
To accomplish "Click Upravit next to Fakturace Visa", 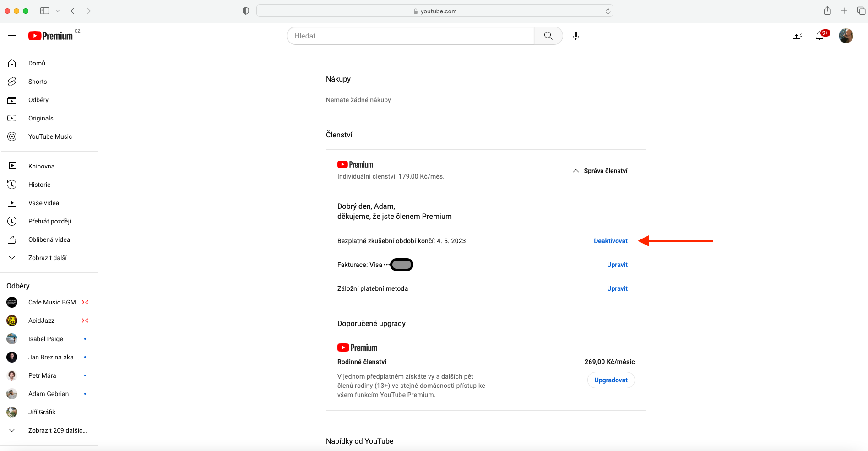I will pos(617,265).
